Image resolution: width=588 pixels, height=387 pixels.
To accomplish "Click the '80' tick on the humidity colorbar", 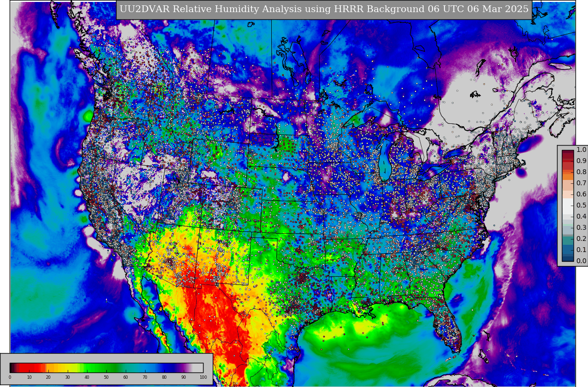I will tap(164, 377).
